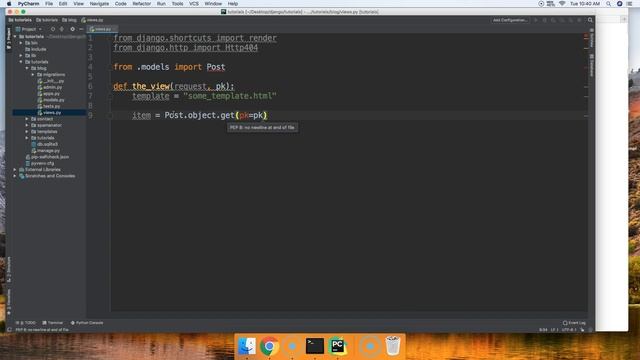Screen dimensions: 640x360
Task: Hide the Project panel with the minus icon
Action: pyautogui.click(x=81, y=29)
